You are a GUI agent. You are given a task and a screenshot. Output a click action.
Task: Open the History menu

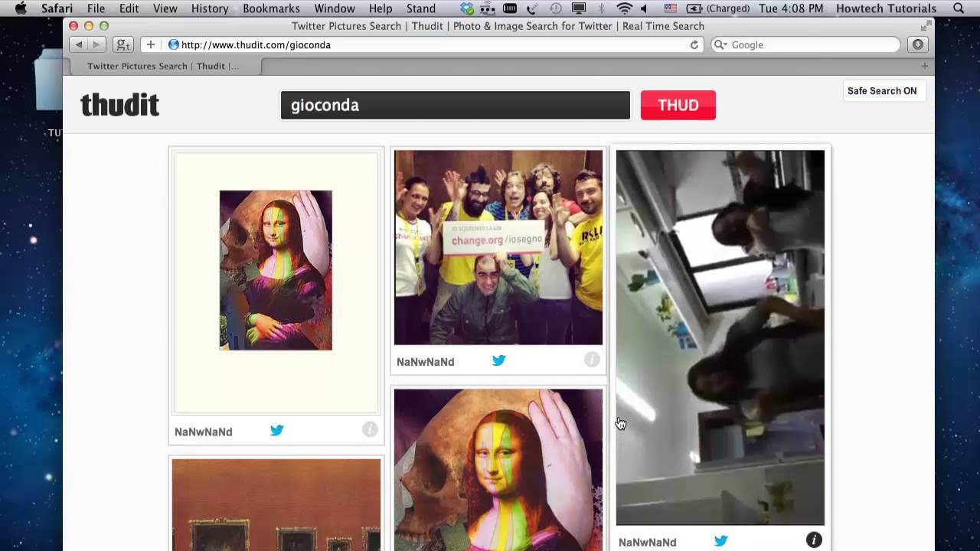click(210, 8)
